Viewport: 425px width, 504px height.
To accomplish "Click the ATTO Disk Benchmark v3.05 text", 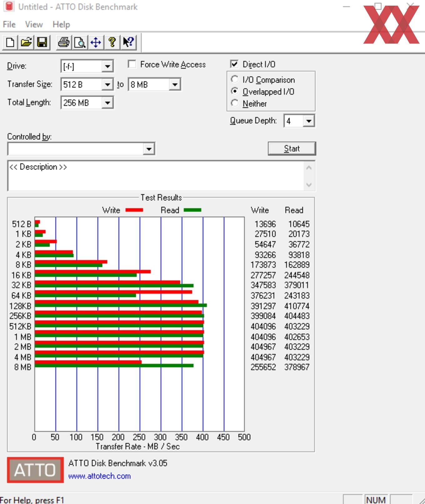I will (x=118, y=463).
